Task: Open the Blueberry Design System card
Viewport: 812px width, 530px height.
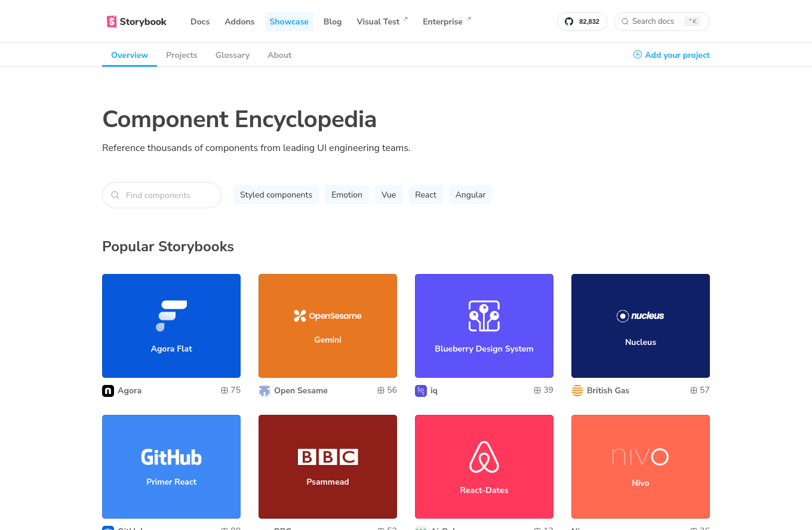Action: click(484, 326)
